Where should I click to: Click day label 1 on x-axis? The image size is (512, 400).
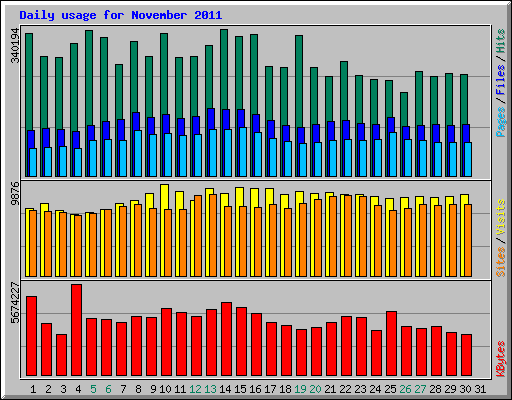(33, 389)
